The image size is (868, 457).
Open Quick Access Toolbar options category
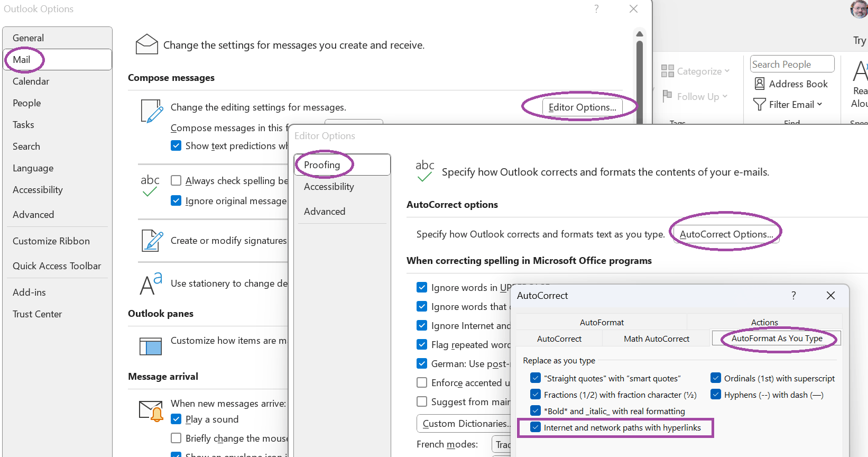coord(57,266)
